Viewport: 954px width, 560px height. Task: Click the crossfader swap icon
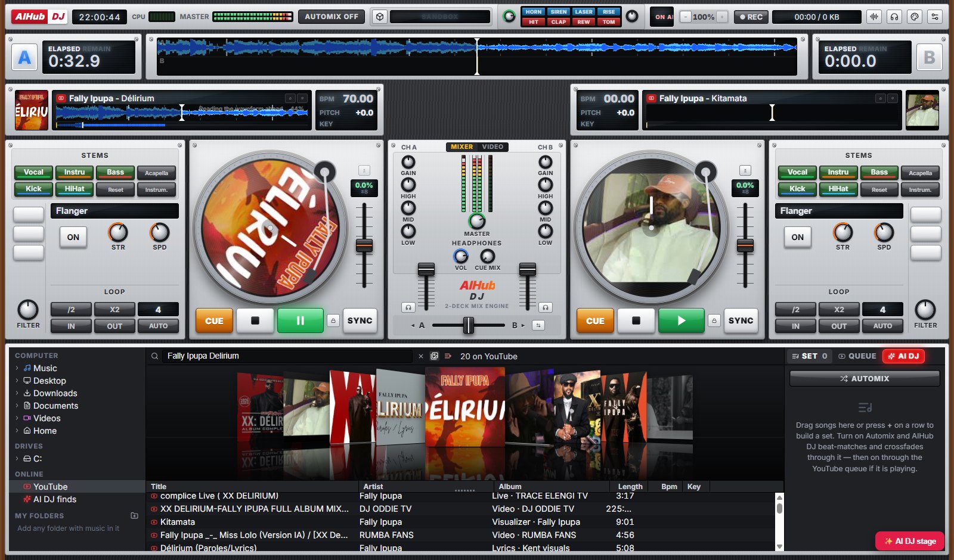(538, 325)
